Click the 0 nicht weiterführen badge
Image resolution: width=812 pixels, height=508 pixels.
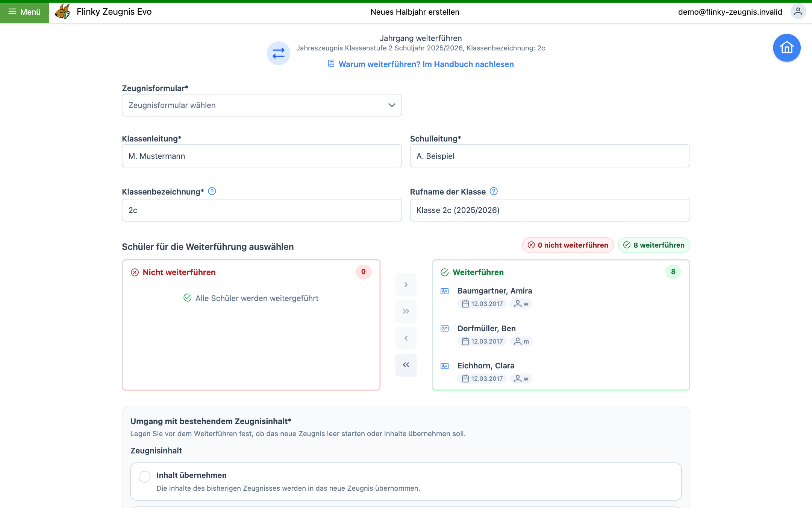[568, 245]
